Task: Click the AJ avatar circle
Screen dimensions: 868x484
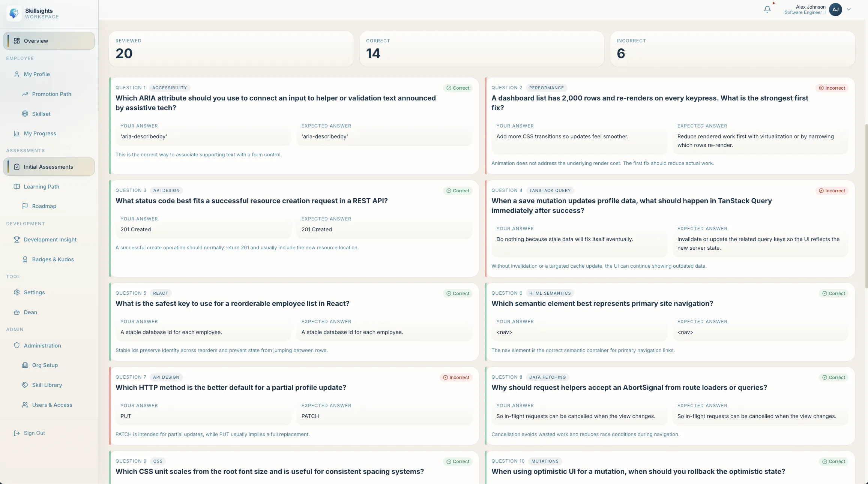Action: (835, 9)
